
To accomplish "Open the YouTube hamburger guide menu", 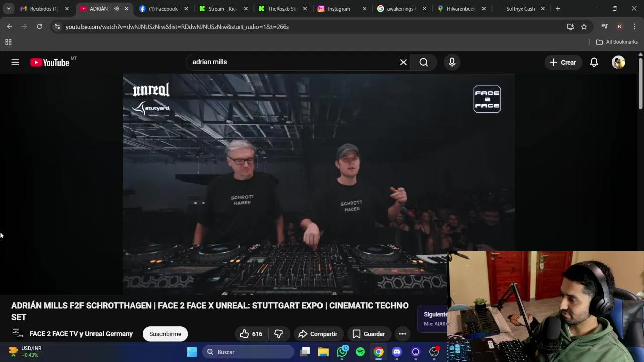I will [15, 62].
